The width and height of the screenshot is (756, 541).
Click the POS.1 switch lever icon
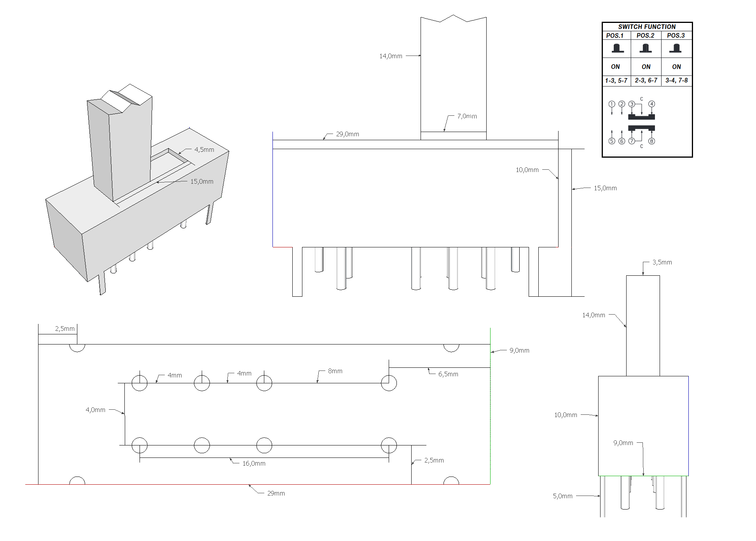pyautogui.click(x=617, y=49)
